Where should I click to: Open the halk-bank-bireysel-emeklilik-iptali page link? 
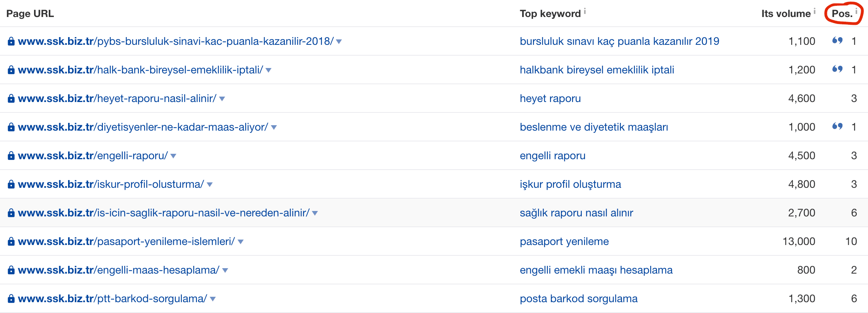pos(140,70)
